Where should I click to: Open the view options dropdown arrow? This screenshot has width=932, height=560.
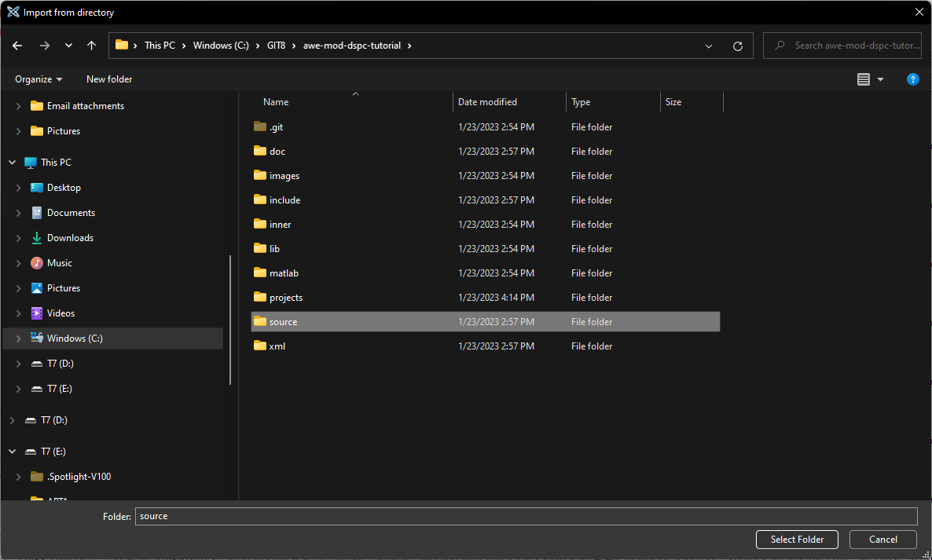(x=880, y=79)
